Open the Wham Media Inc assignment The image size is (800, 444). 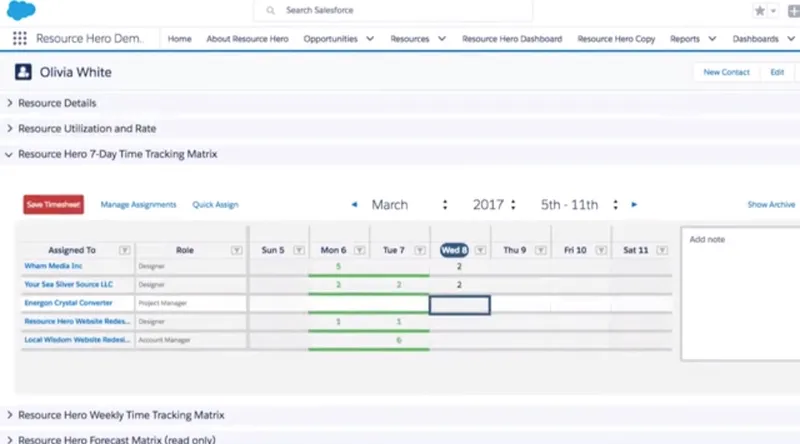[x=53, y=266]
